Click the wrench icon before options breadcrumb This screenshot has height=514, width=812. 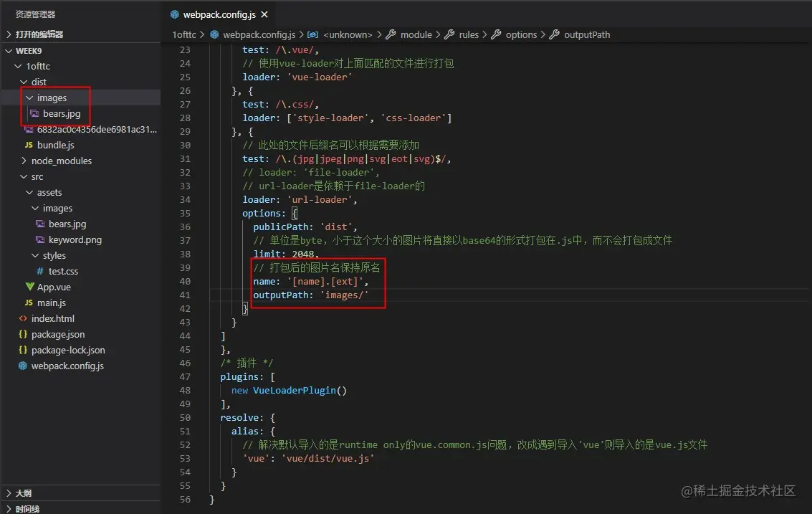(x=496, y=34)
